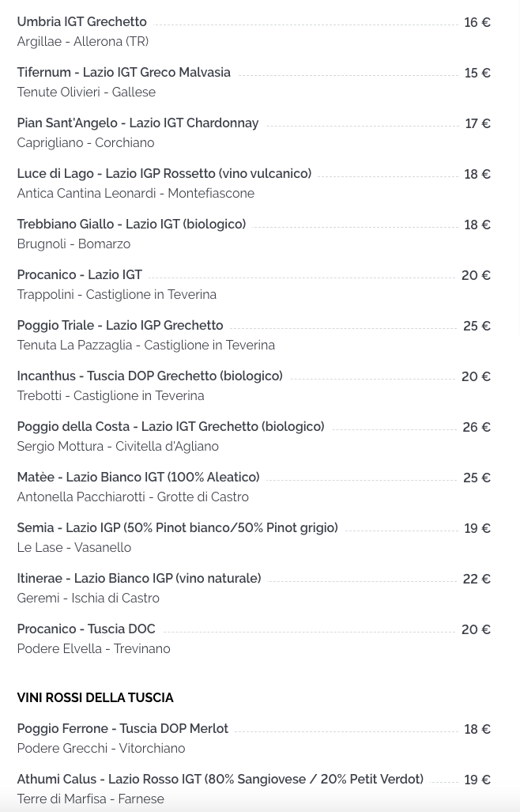Select Poggio Triale - Lazio IGP Grechetto
This screenshot has width=520, height=812.
coord(120,326)
